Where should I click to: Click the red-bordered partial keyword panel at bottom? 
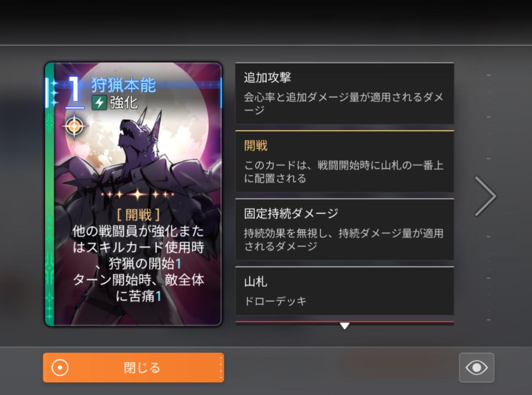click(344, 323)
